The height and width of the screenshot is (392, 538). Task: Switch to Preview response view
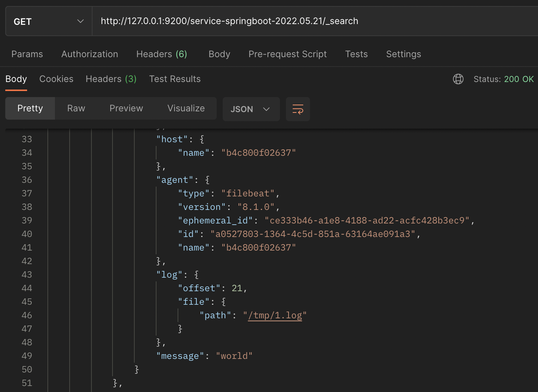click(x=126, y=108)
